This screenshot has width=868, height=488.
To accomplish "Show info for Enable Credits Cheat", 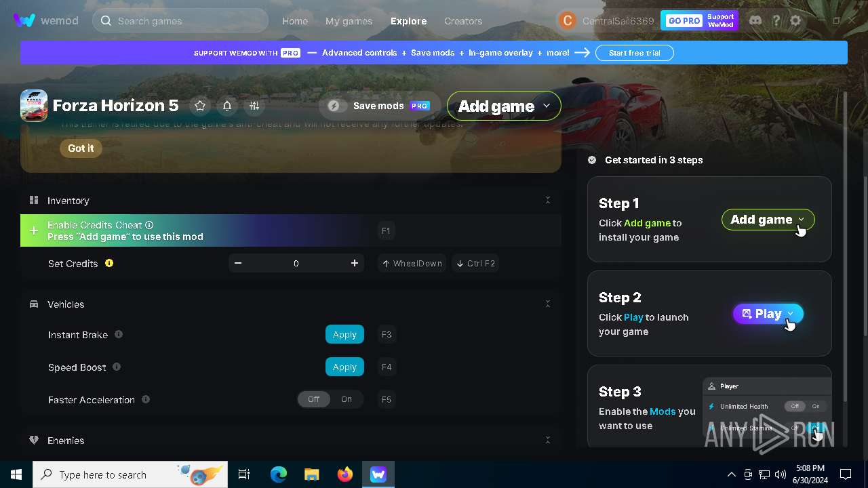I will point(149,225).
